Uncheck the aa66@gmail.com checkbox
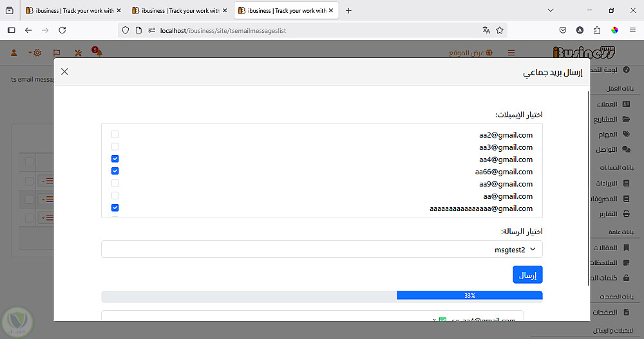The width and height of the screenshot is (644, 339). tap(115, 171)
